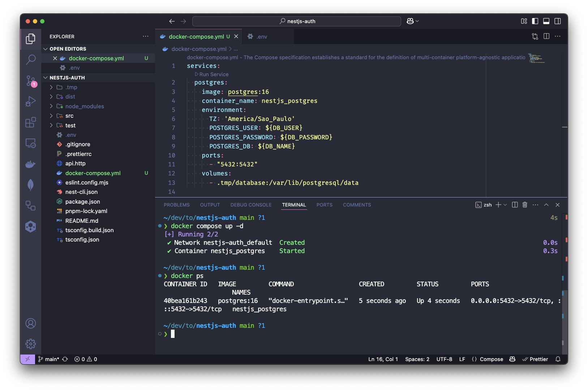Open notifications bell in status bar
The height and width of the screenshot is (391, 588).
[558, 359]
